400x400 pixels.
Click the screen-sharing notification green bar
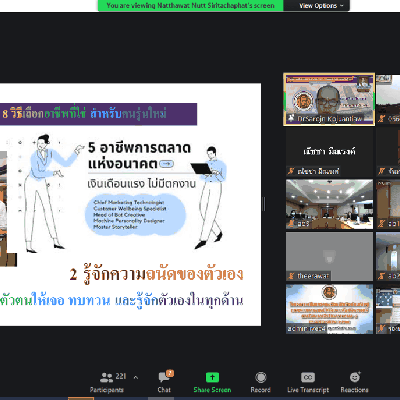191,6
